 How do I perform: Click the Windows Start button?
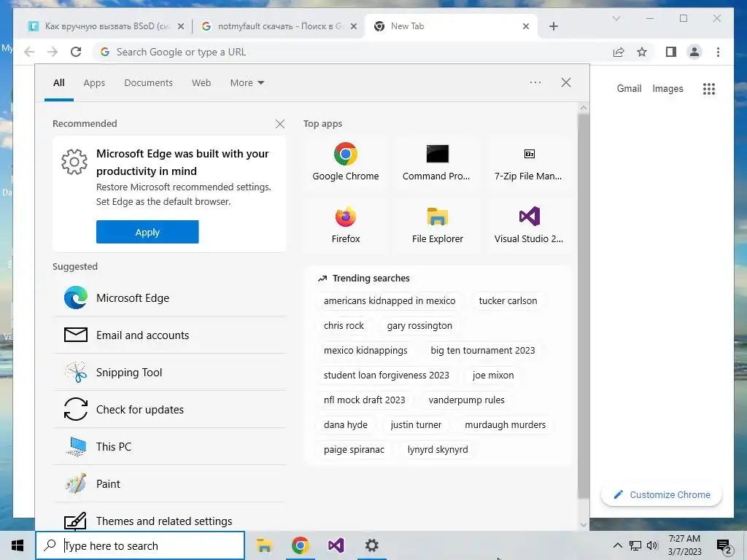18,545
